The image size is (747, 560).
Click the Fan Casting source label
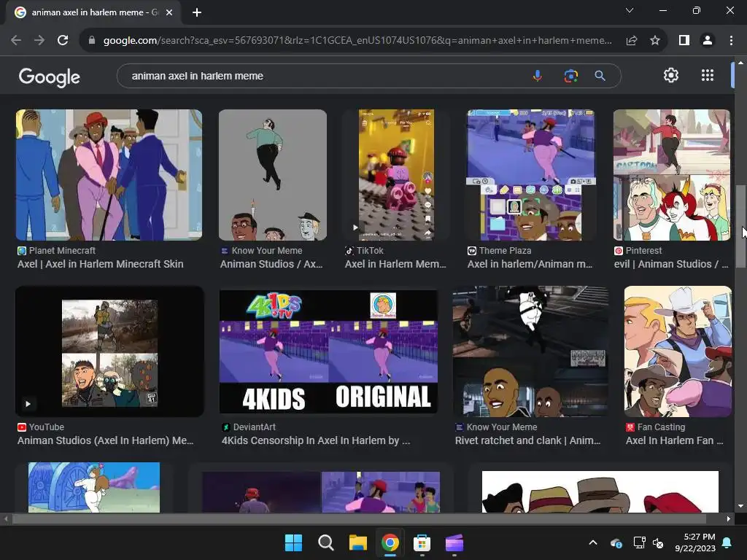point(661,427)
